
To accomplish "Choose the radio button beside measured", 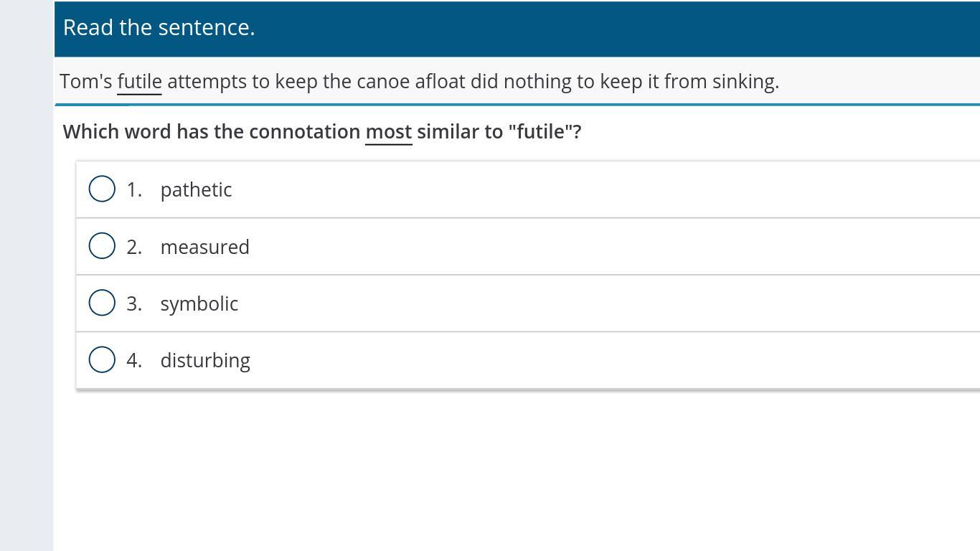I will [102, 246].
